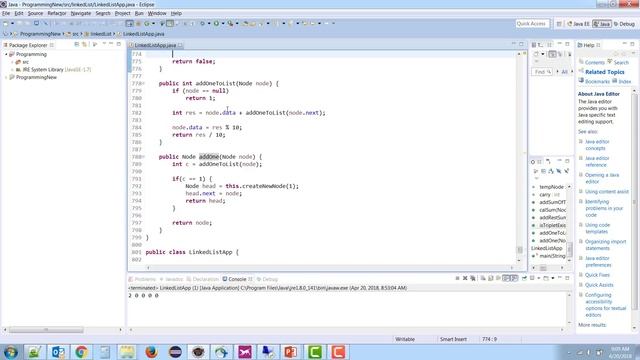Image resolution: width=640 pixels, height=360 pixels.
Task: Click Remove All Terminated Launches icon
Action: click(x=473, y=278)
